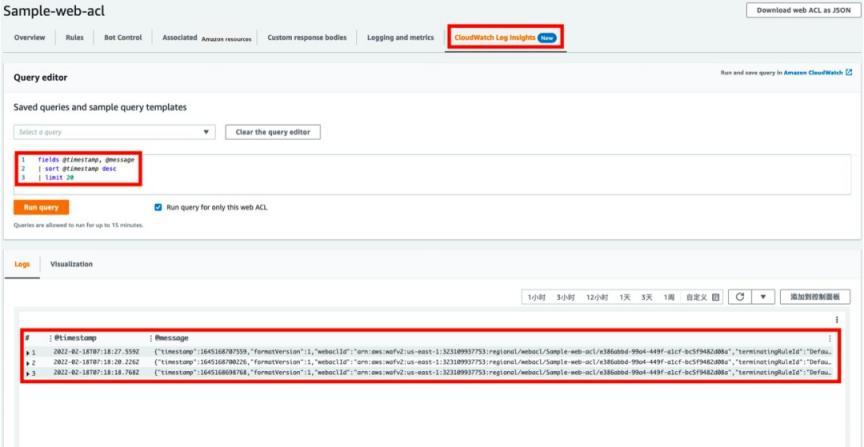Open the Bot Control tab

[x=123, y=37]
